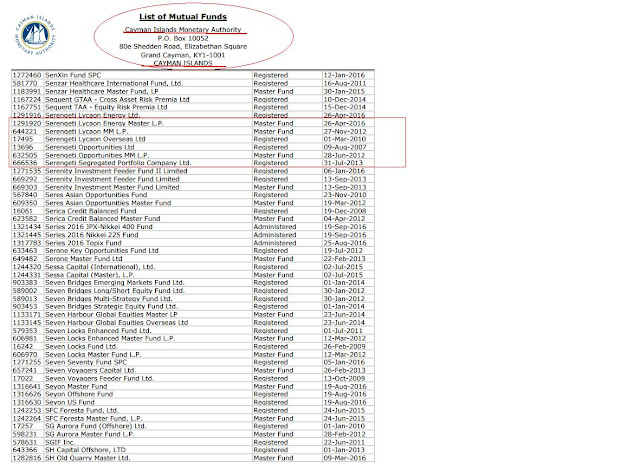Screen dimensions: 640x463
Task: Click date 22-Feb-2013
Action: (x=345, y=259)
